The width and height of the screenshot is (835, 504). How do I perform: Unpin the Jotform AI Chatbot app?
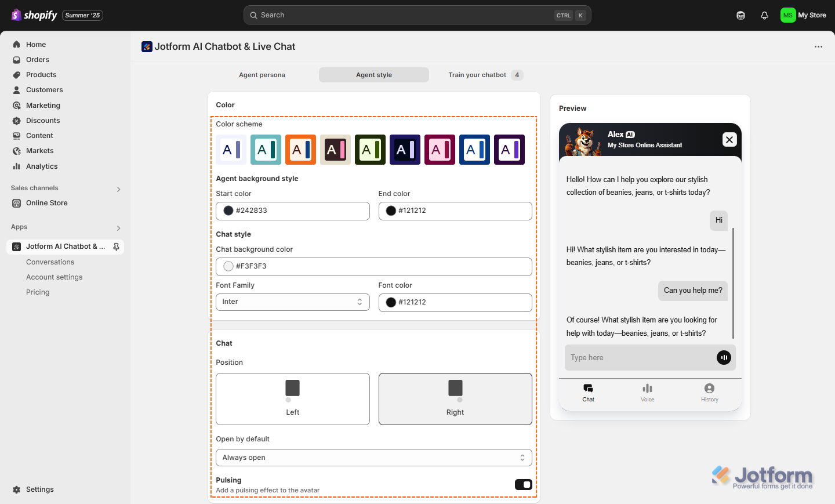116,246
